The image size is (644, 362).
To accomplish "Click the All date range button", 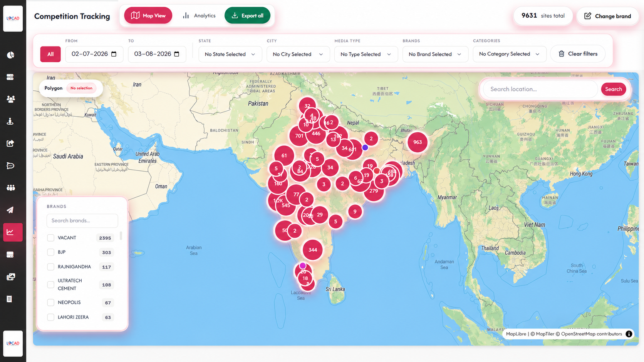I will coord(50,54).
